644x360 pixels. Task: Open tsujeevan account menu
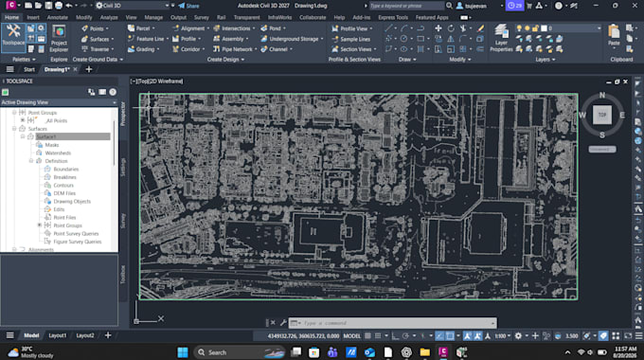pos(474,6)
